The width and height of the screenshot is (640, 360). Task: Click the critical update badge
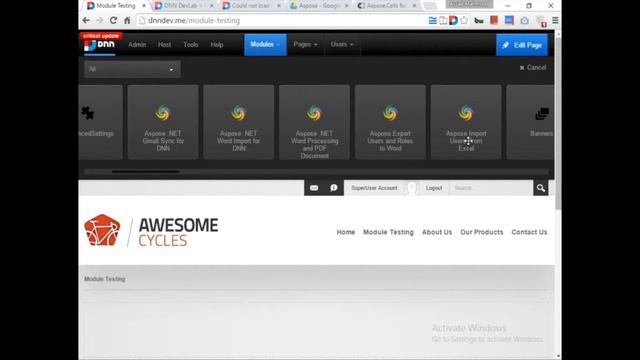[x=101, y=36]
